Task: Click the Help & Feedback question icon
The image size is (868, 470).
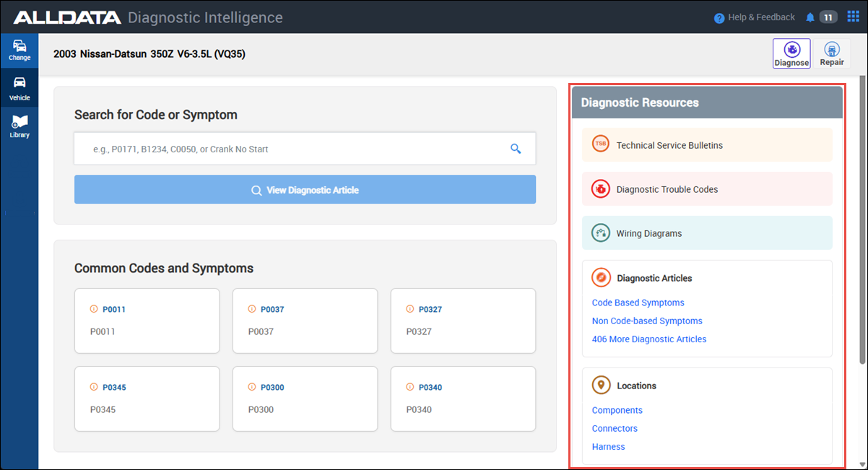Action: tap(719, 18)
